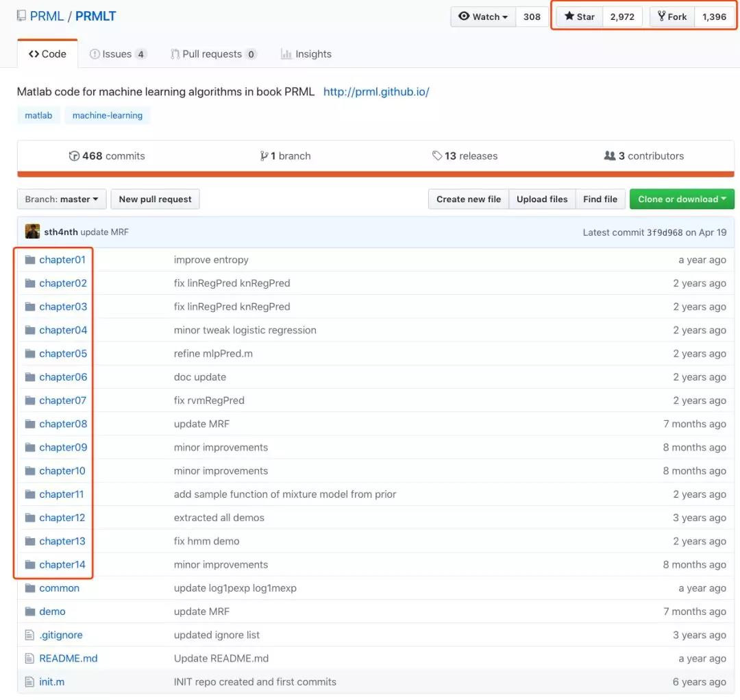This screenshot has height=700, width=740.
Task: Click the contributors people icon
Action: pos(609,156)
